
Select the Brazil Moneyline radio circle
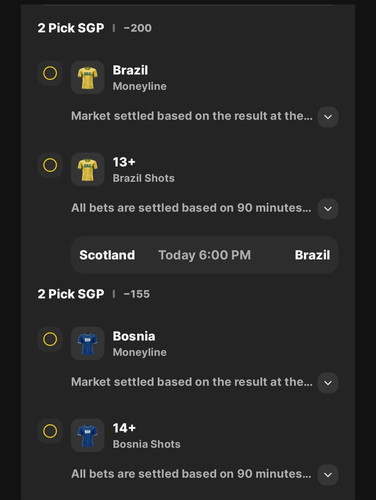pyautogui.click(x=50, y=73)
